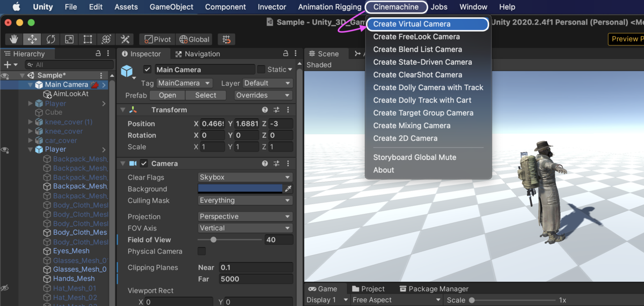
Task: Choose the About entry in Cinemachine menu
Action: click(384, 170)
